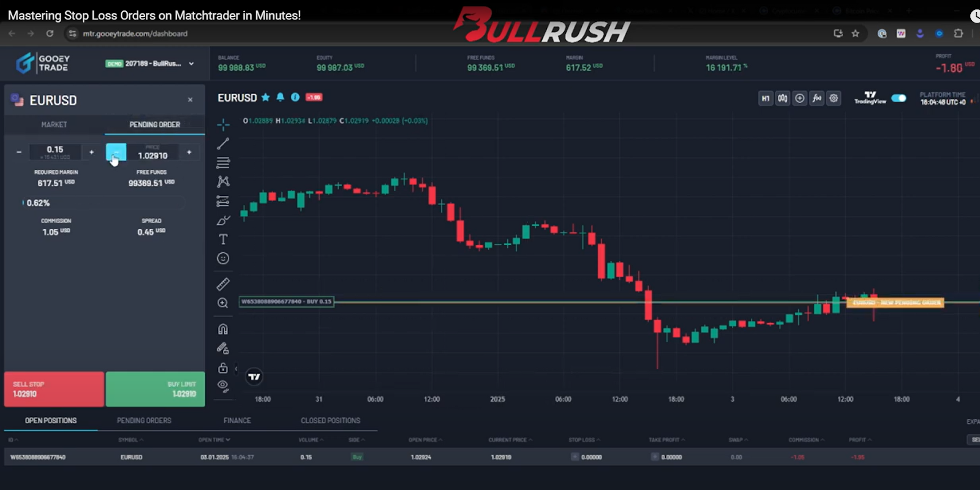
Task: Open the emoji icons tool
Action: coord(223,258)
